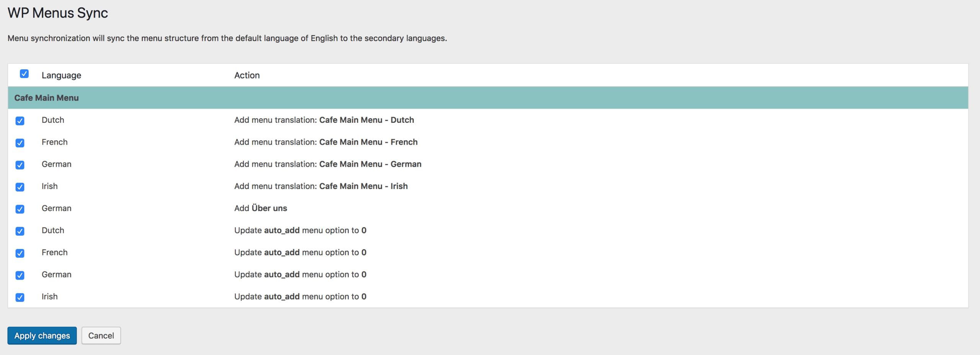The image size is (980, 355).
Task: Toggle the Dutch auto_add update checkbox
Action: (x=20, y=231)
